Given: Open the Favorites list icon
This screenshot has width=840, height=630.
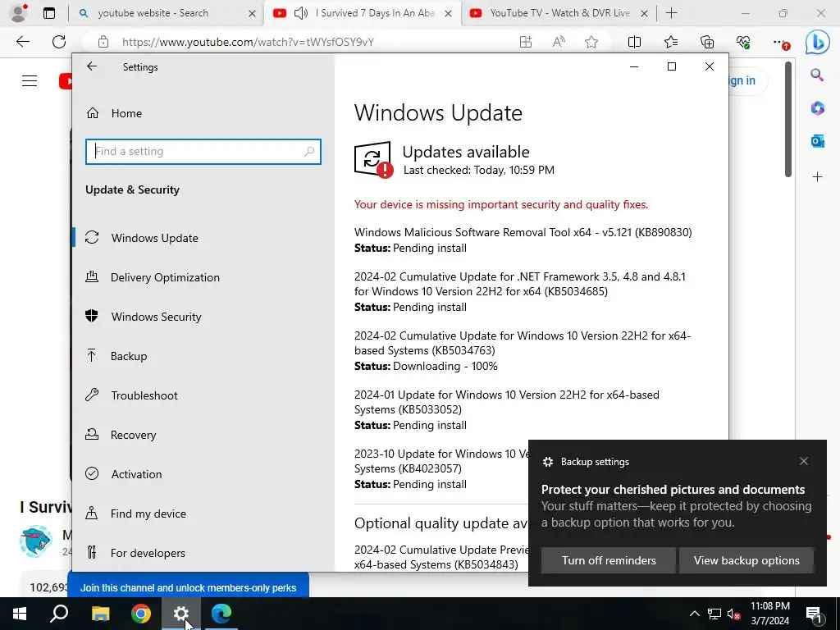Looking at the screenshot, I should [x=671, y=42].
